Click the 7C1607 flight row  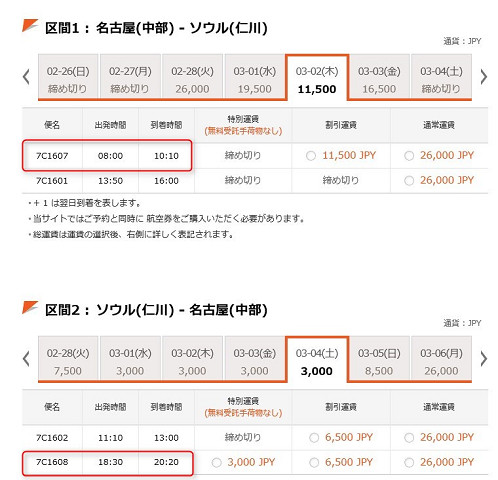[x=255, y=156]
